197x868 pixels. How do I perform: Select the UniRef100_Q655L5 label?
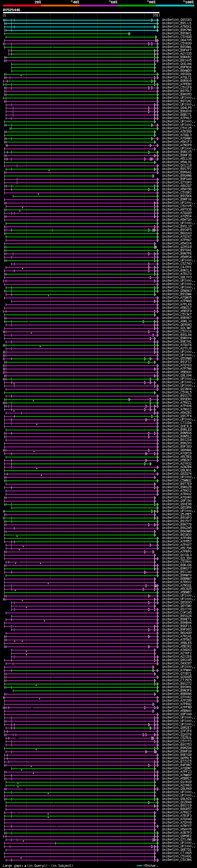tap(177, 758)
